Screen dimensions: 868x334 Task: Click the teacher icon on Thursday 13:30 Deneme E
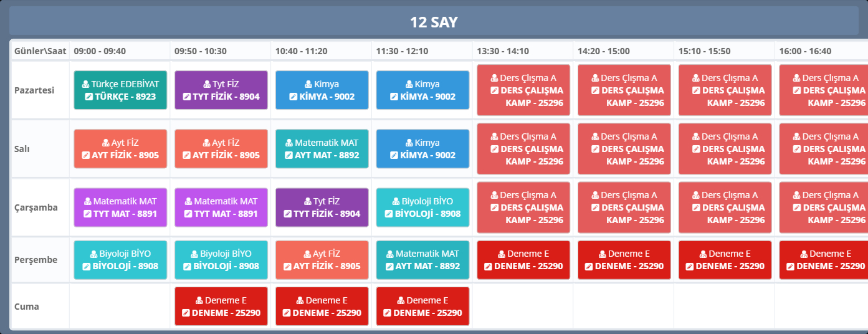tap(502, 254)
